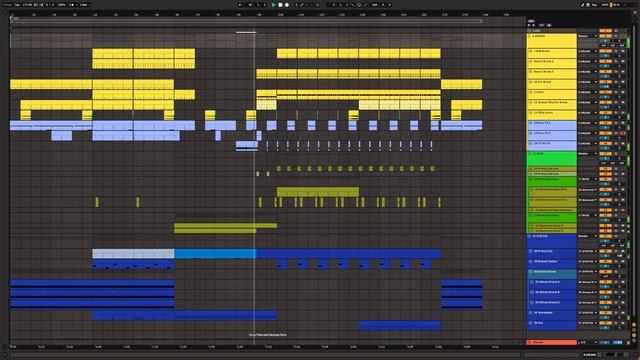
Task: Activate Draw Mode pencil icon
Action: click(582, 5)
